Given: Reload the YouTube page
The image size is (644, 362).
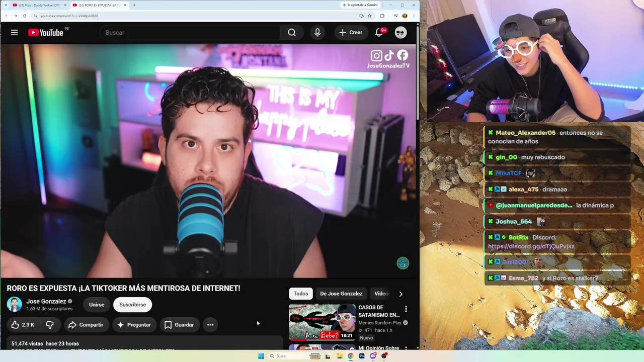Looking at the screenshot, I should click(x=24, y=16).
